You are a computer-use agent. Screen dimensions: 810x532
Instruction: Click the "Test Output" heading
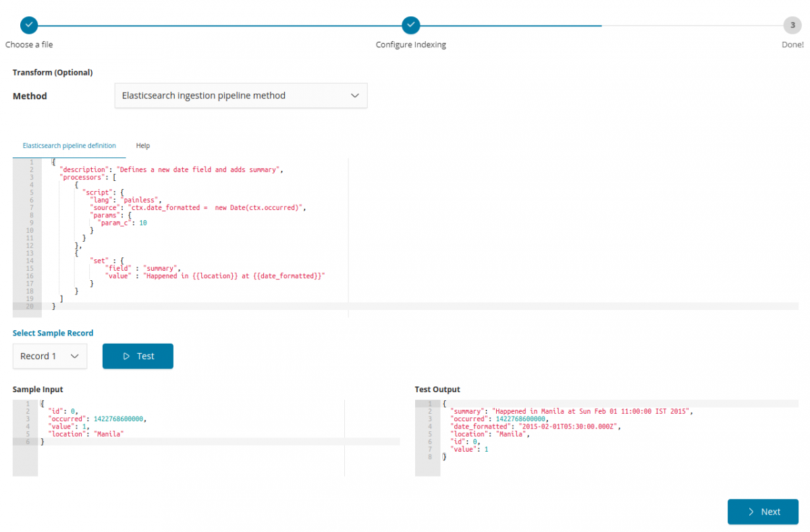tap(437, 390)
